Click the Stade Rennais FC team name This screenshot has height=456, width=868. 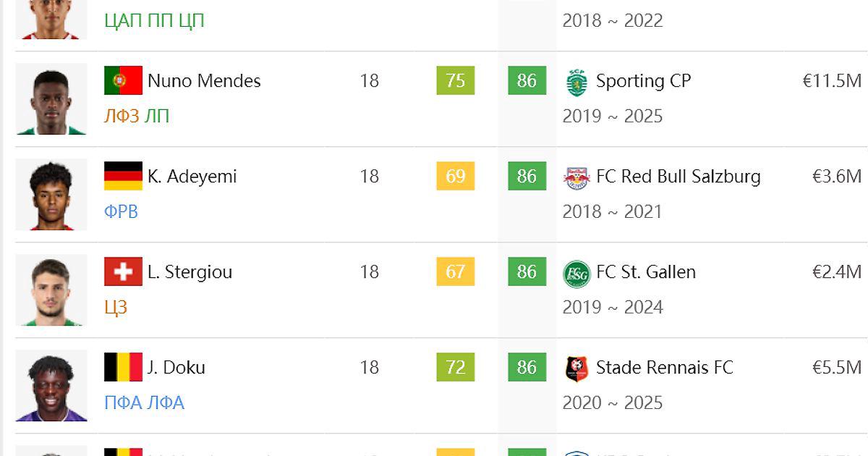664,367
